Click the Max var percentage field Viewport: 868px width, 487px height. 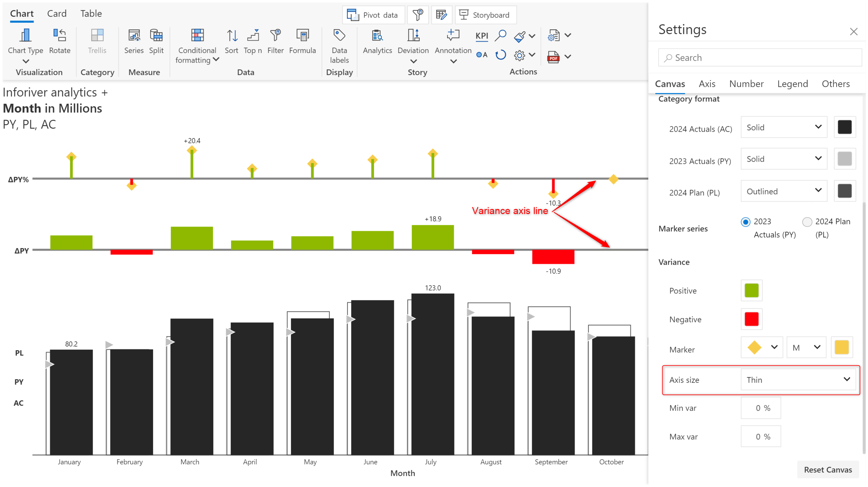coord(761,437)
